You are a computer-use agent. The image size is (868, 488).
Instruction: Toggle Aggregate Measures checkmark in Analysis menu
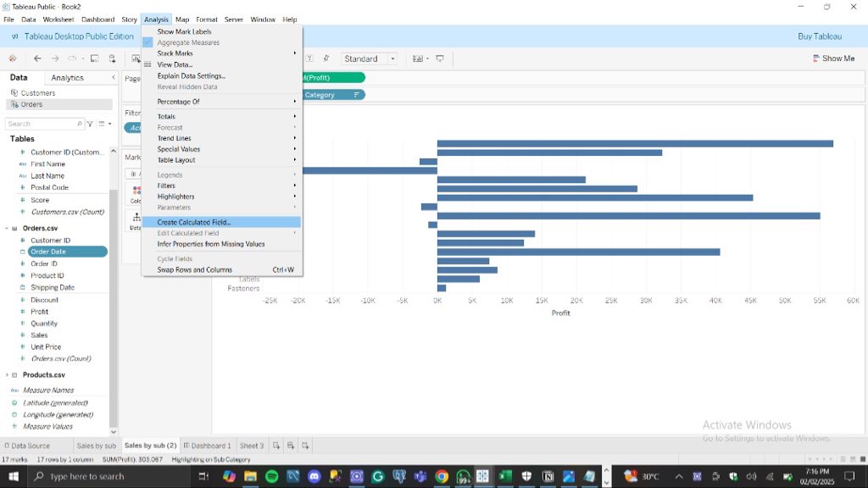[x=147, y=42]
